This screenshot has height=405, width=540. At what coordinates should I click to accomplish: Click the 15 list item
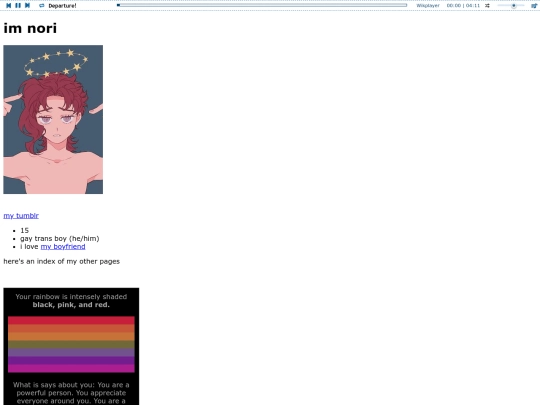click(24, 230)
